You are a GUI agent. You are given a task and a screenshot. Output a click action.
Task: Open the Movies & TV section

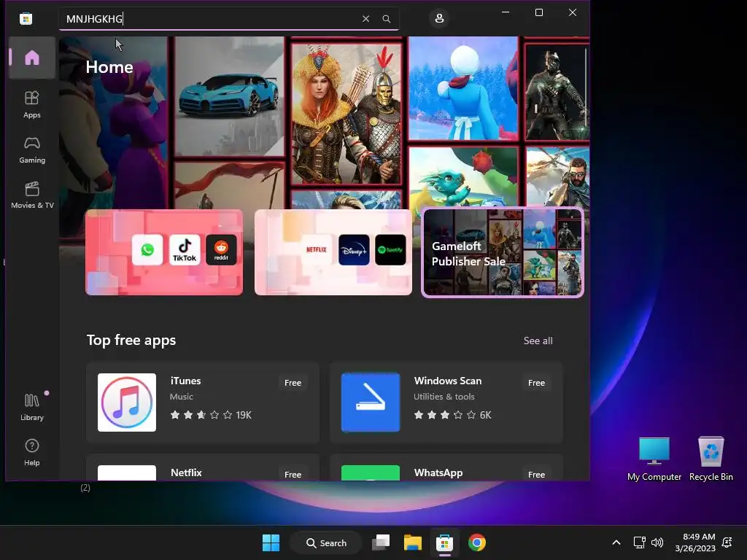pyautogui.click(x=32, y=195)
